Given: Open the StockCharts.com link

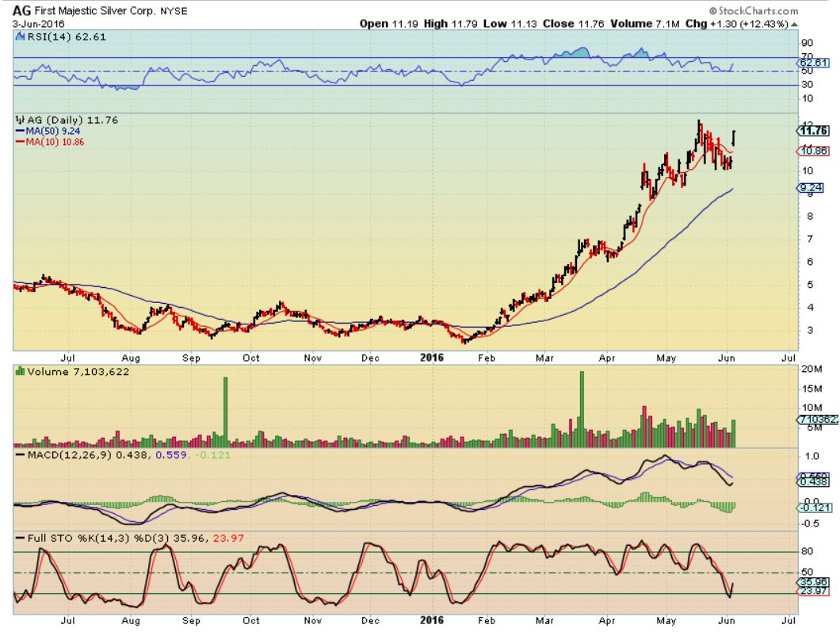Looking at the screenshot, I should pos(754,11).
